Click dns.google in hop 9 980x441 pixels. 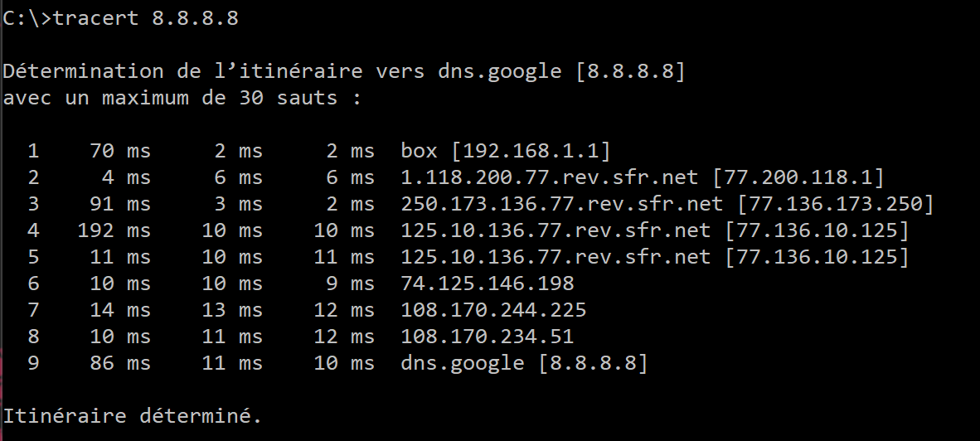[x=462, y=363]
